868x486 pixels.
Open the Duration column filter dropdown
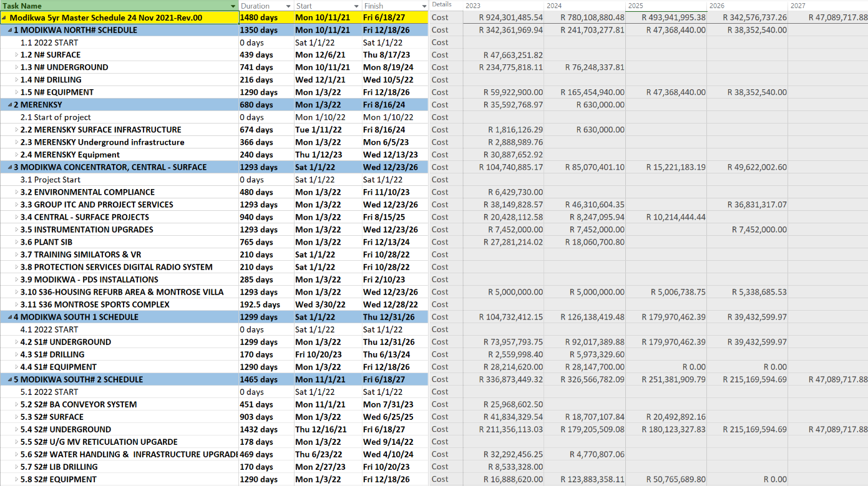pos(288,6)
